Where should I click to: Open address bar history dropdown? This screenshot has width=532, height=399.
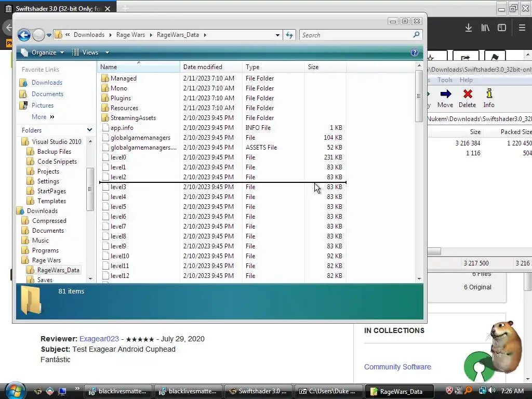(x=277, y=35)
